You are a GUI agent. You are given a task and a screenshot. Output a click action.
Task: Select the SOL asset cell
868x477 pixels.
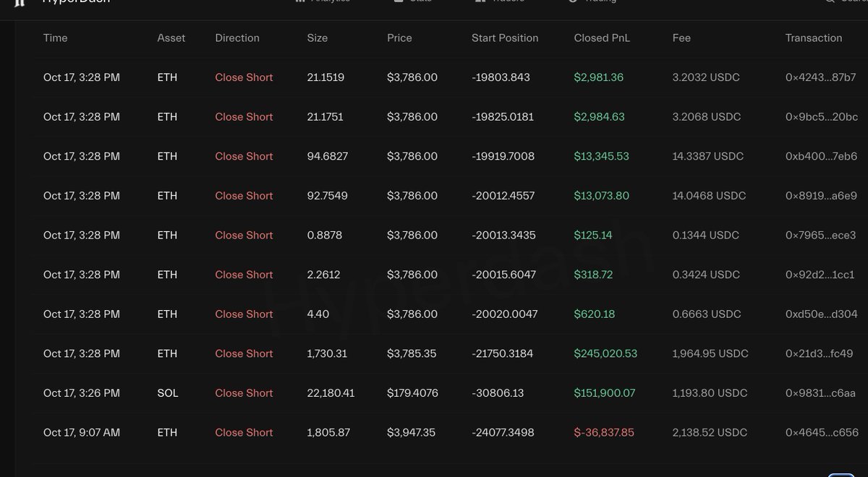167,393
